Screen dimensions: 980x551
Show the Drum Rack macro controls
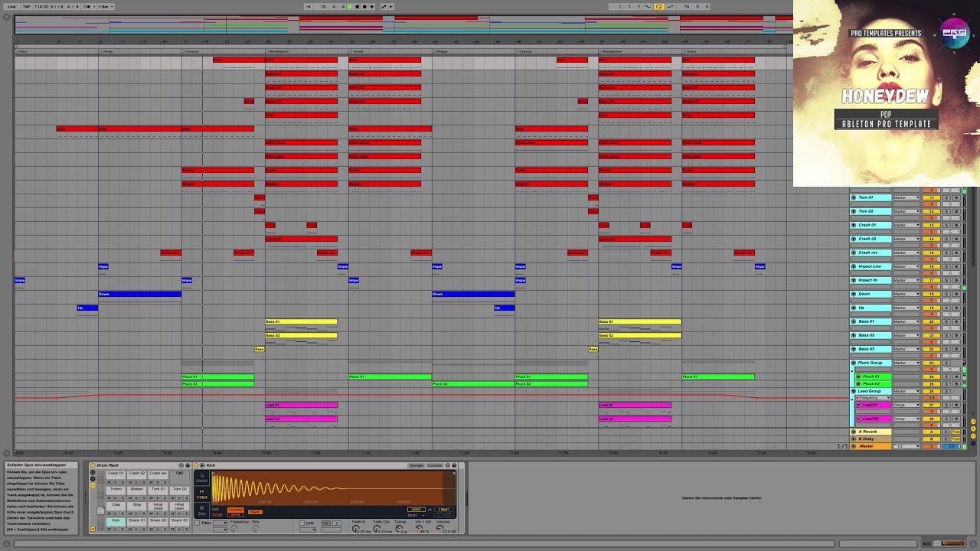(93, 472)
